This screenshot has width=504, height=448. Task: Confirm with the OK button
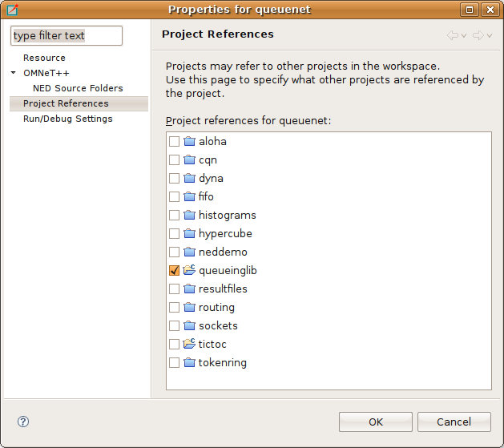[376, 422]
